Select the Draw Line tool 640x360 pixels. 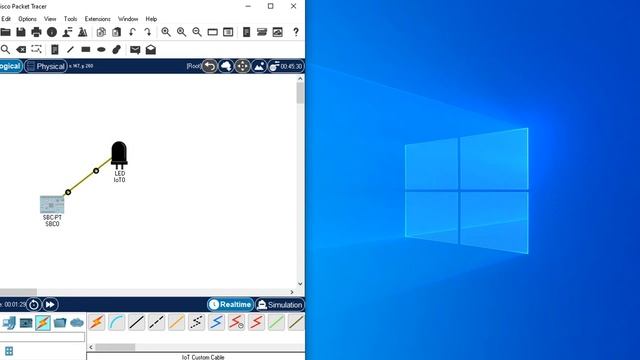(x=70, y=50)
